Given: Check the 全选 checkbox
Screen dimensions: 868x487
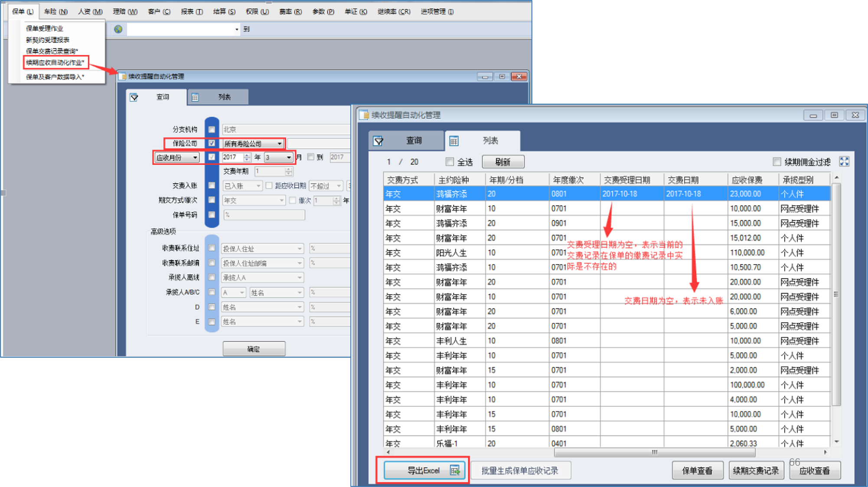Looking at the screenshot, I should 450,162.
